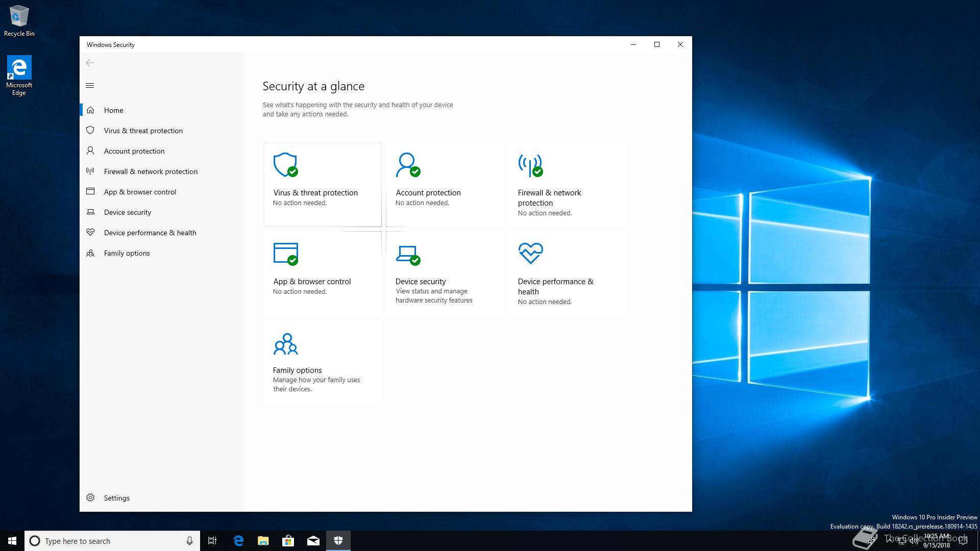The image size is (980, 551).
Task: Click the Home icon in sidebar
Action: (90, 110)
